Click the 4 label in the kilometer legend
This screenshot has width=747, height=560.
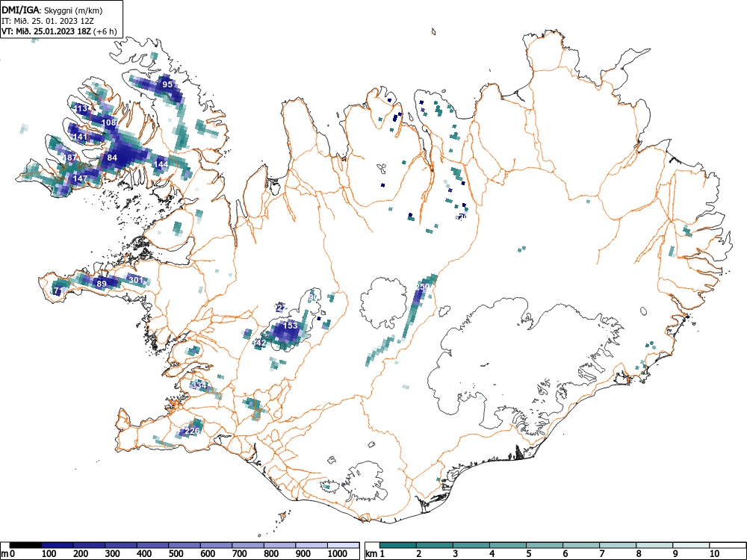point(492,554)
